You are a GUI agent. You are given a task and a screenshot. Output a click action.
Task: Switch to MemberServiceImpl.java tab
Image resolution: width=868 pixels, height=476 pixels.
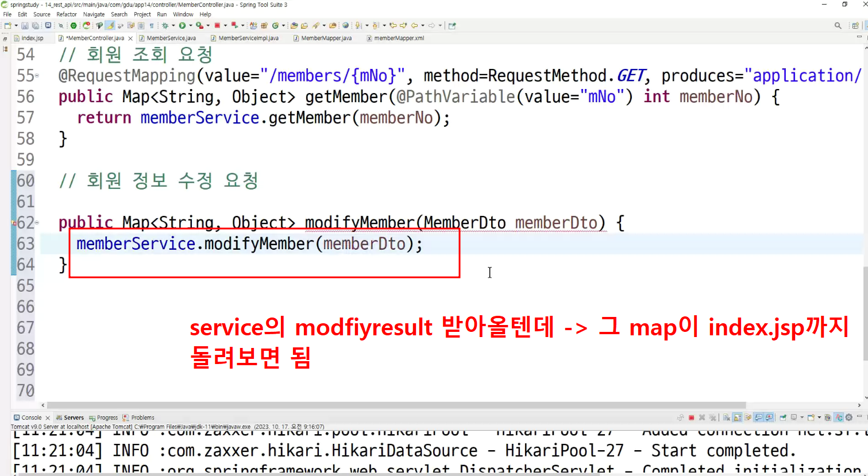coord(244,38)
